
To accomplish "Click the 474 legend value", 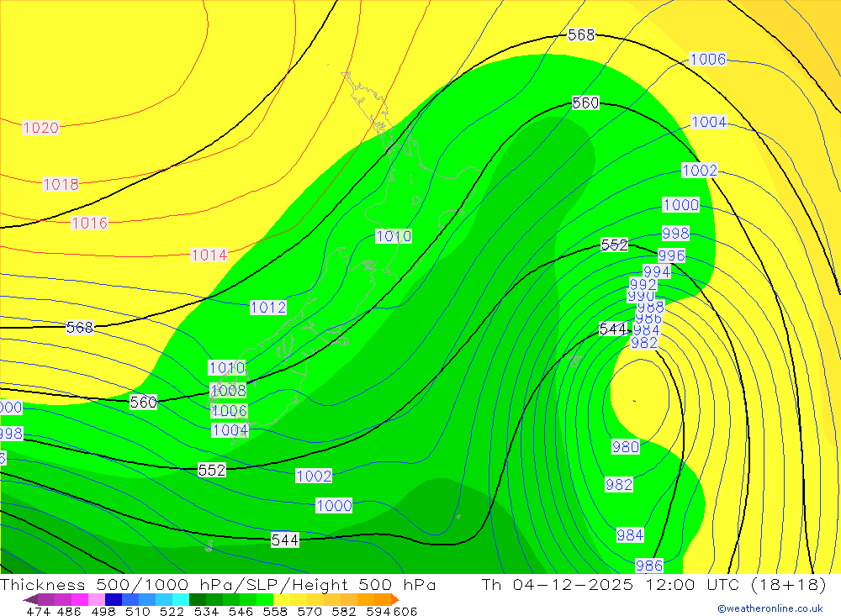I will click(x=38, y=611).
